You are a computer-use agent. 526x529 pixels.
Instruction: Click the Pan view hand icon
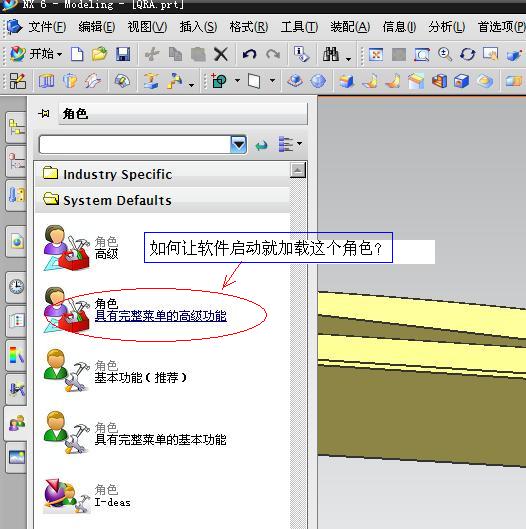(490, 54)
